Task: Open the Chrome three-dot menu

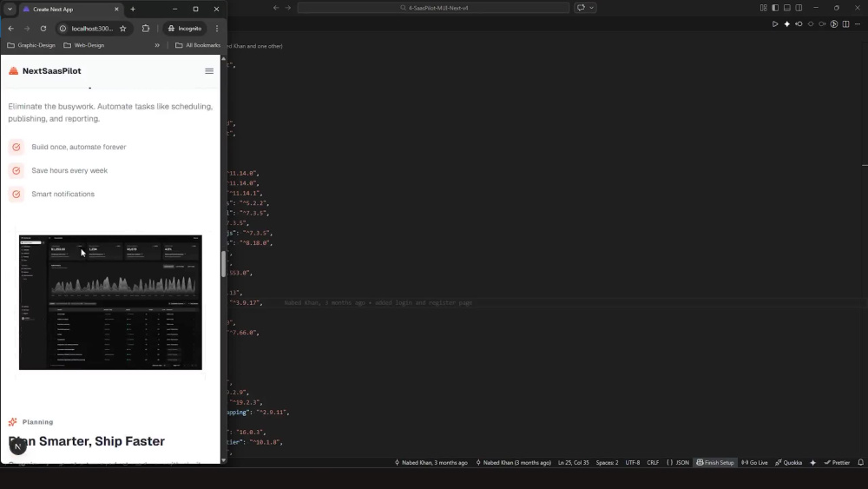Action: 217,29
